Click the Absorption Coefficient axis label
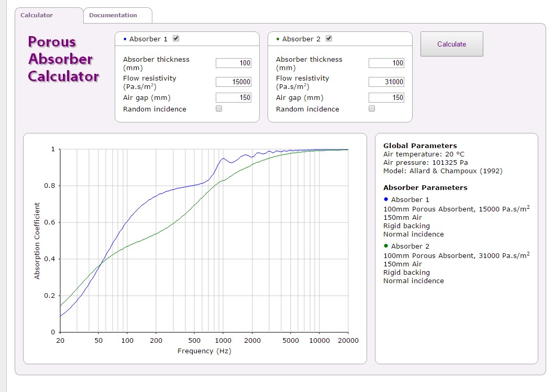 (x=37, y=241)
